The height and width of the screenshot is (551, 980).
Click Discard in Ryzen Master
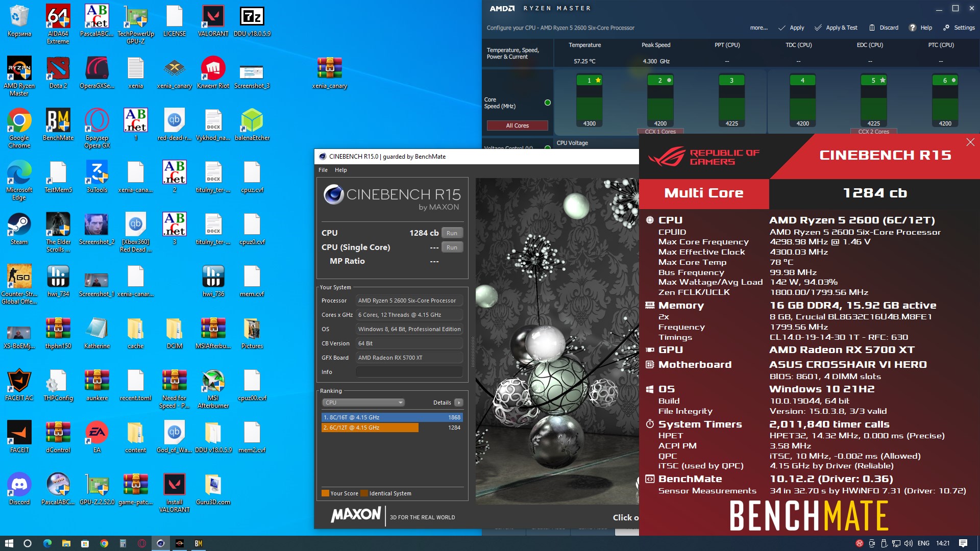tap(884, 28)
